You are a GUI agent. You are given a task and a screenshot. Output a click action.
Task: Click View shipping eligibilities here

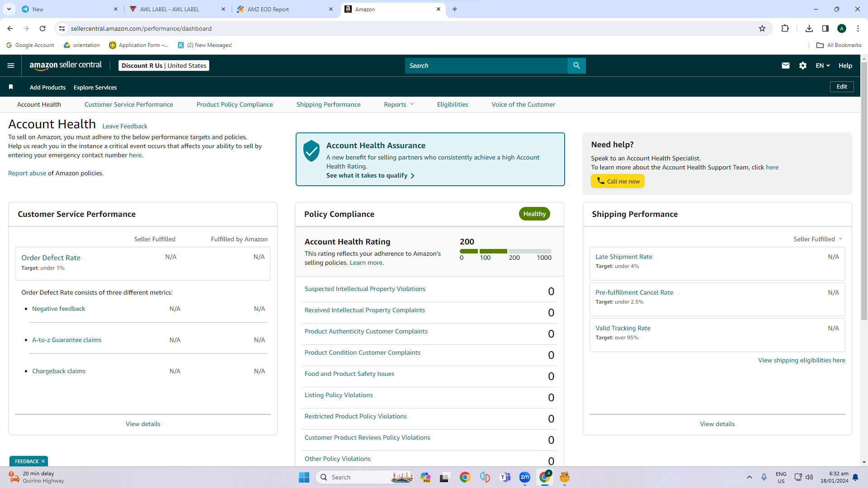[802, 360]
